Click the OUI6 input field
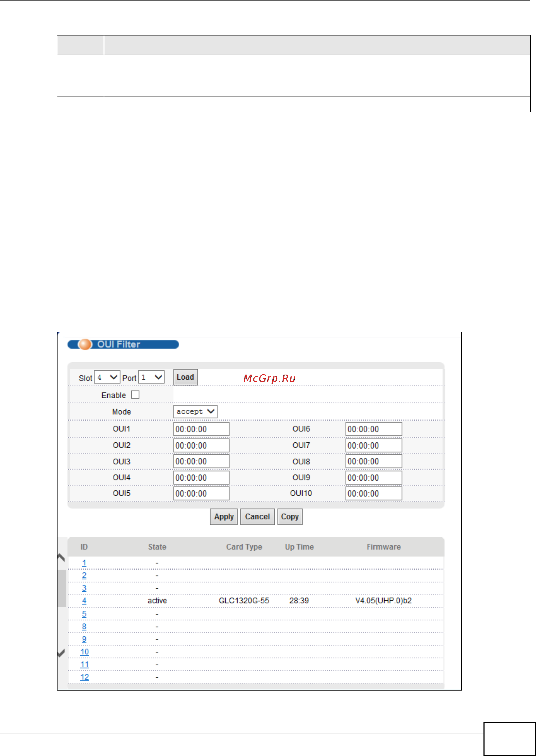The width and height of the screenshot is (536, 756). coord(373,429)
